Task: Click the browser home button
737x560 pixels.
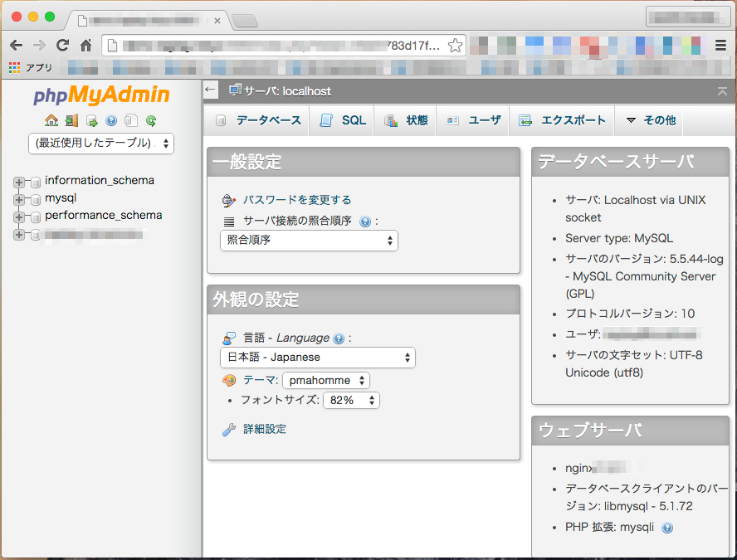Action: pos(85,45)
